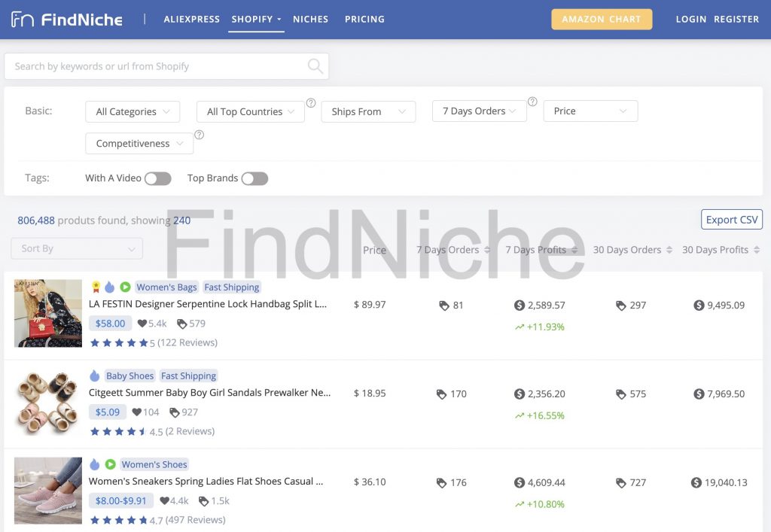Click heart icon showing 104 likes

click(137, 412)
